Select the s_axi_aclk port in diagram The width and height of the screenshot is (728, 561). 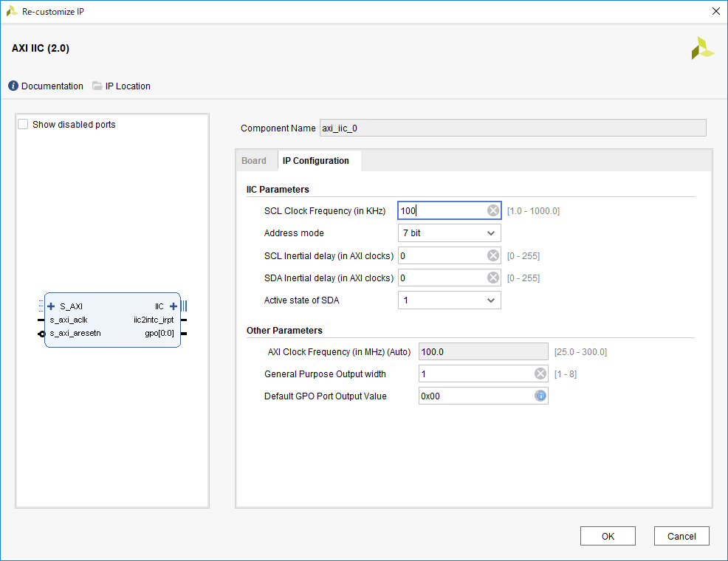[68, 320]
